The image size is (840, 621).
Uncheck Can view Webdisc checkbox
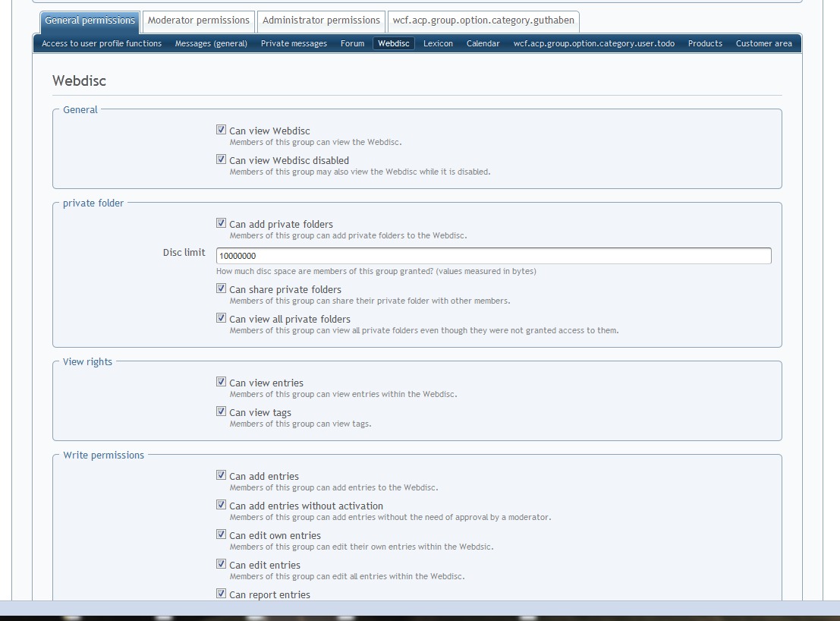point(222,131)
